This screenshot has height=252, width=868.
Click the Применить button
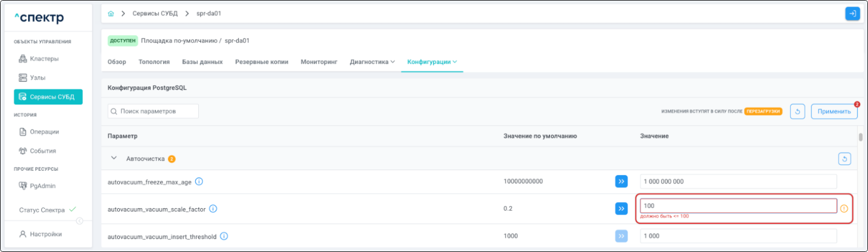[x=833, y=111]
